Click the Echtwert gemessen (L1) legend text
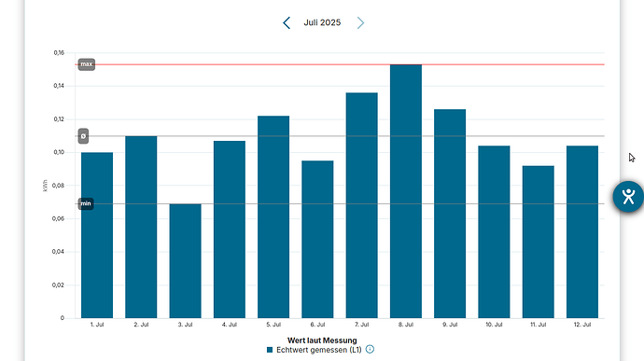Image resolution: width=644 pixels, height=361 pixels. [318, 350]
